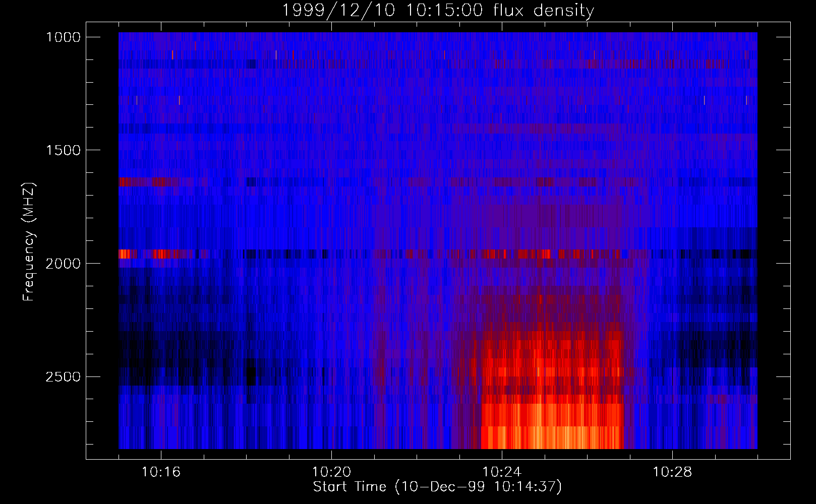Click the 10:28 time tick label
The image size is (816, 504).
(x=672, y=472)
